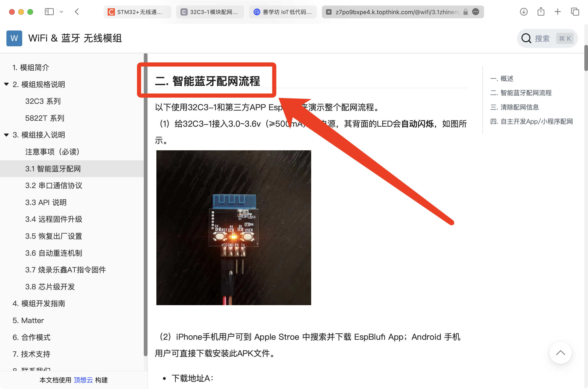
Task: Click the 搜索 search field
Action: pos(547,38)
